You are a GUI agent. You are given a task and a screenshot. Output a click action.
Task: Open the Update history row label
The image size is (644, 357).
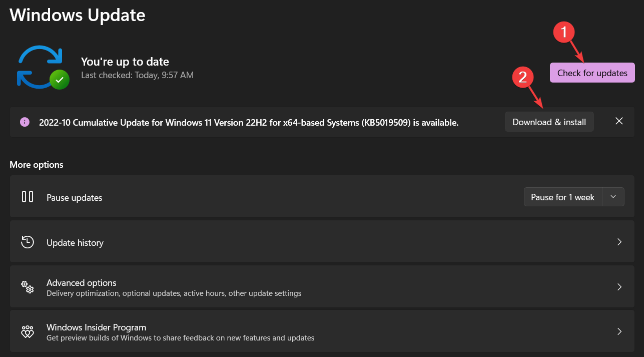(75, 243)
